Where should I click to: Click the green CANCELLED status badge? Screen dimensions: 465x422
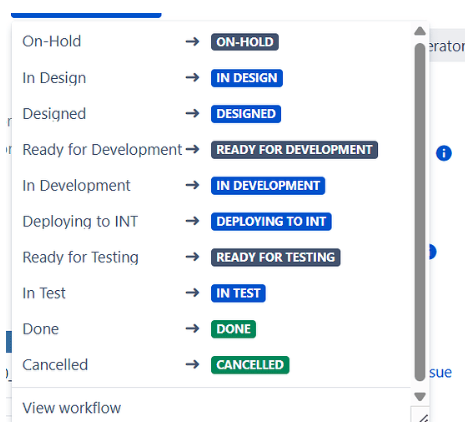[250, 365]
